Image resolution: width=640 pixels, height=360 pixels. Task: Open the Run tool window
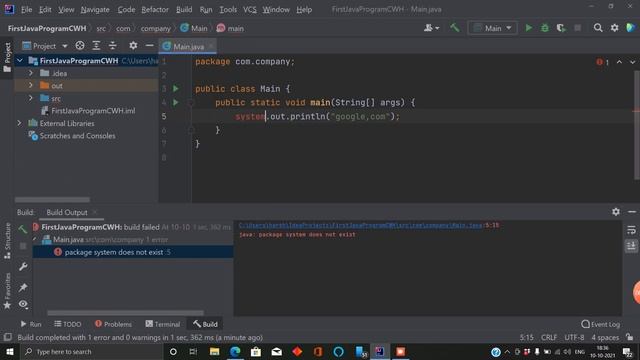coord(31,324)
